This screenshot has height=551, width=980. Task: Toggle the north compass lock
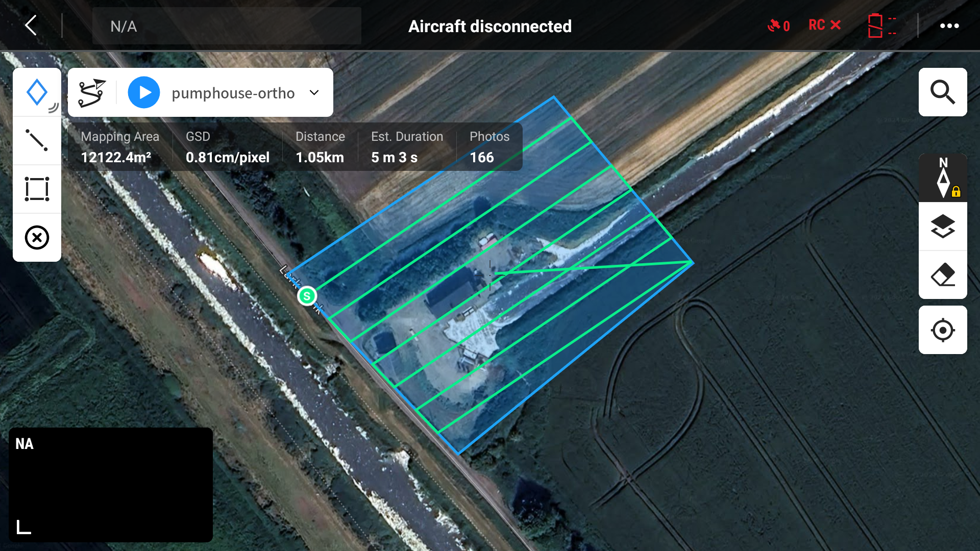click(x=942, y=178)
